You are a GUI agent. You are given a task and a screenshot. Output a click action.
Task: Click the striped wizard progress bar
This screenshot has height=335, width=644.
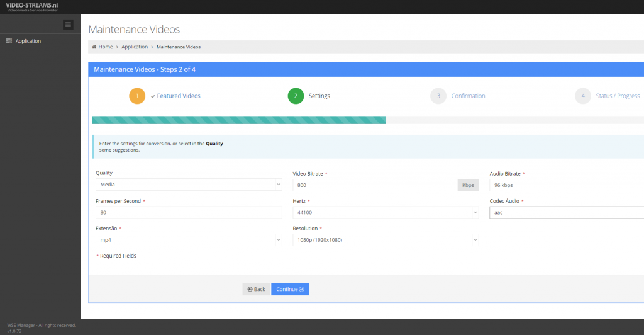pyautogui.click(x=239, y=120)
